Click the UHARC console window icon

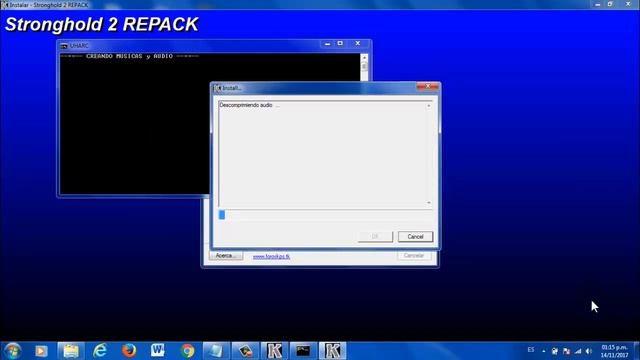64,46
